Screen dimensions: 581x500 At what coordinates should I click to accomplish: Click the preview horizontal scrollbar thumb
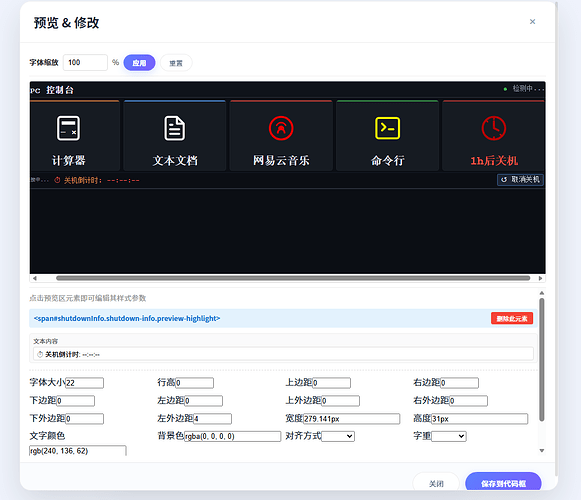pos(293,278)
